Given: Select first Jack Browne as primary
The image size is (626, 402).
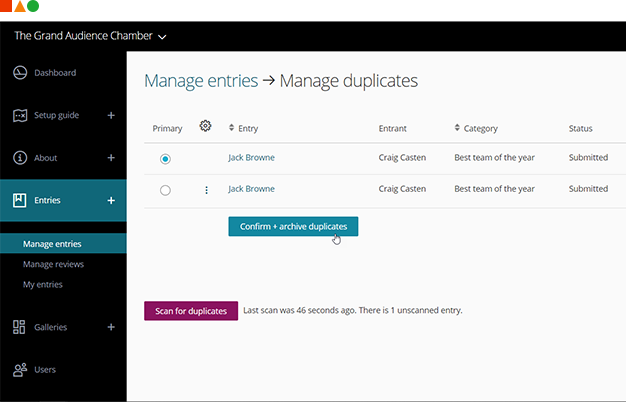Looking at the screenshot, I should point(165,159).
